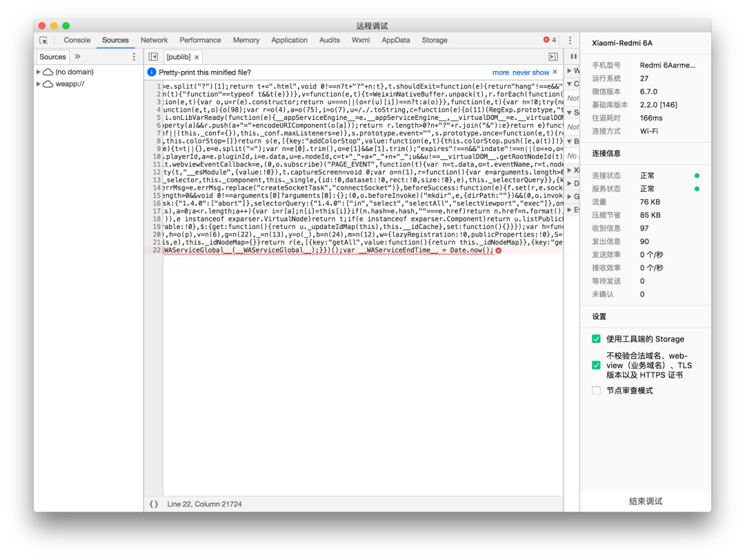Dismiss the pretty-print info bar
Screen dimensions: 745x560
[555, 72]
